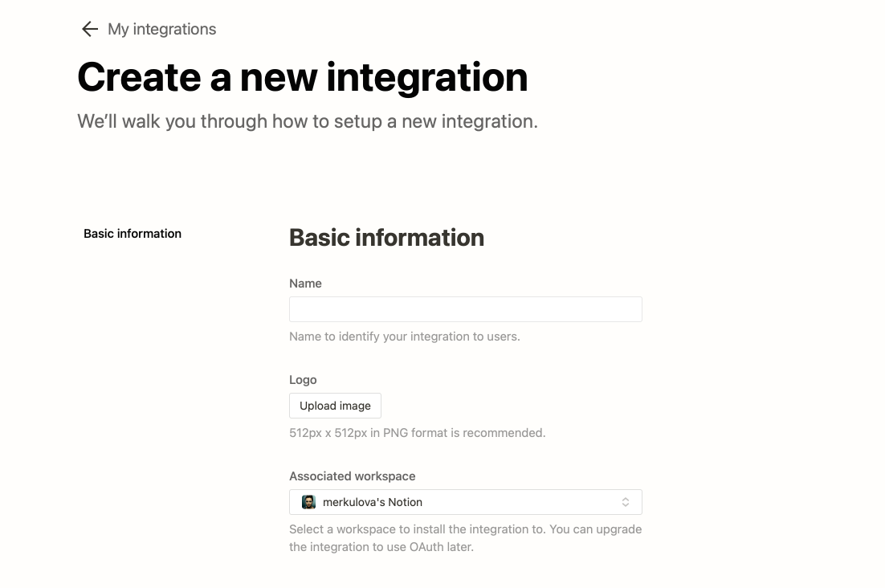This screenshot has width=885, height=588.
Task: Click the Create a new integration title
Action: pos(303,77)
